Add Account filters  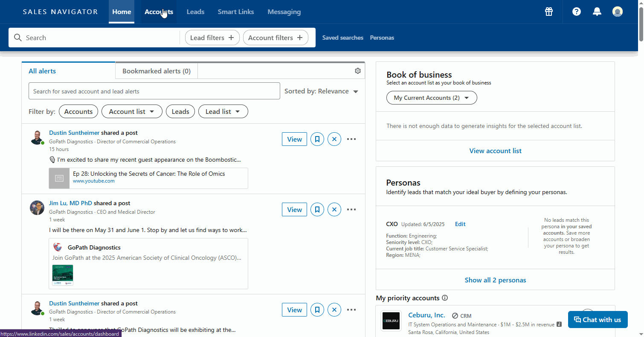(276, 38)
